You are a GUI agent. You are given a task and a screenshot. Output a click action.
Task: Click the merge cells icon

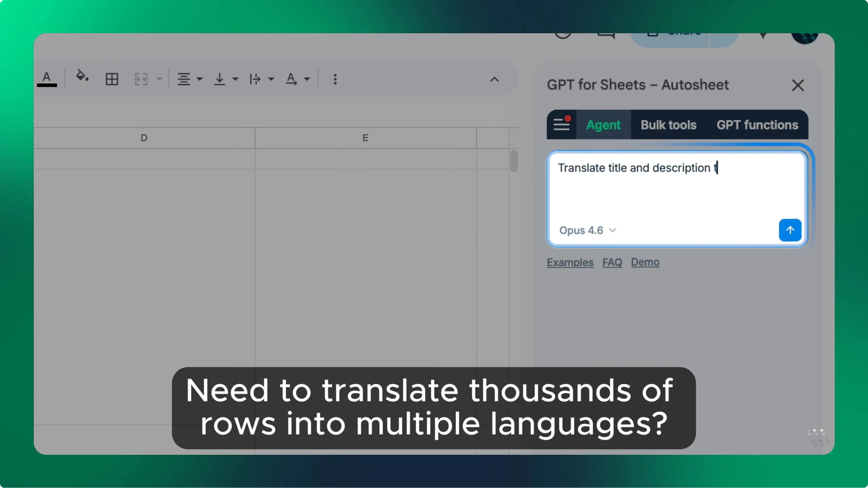141,79
